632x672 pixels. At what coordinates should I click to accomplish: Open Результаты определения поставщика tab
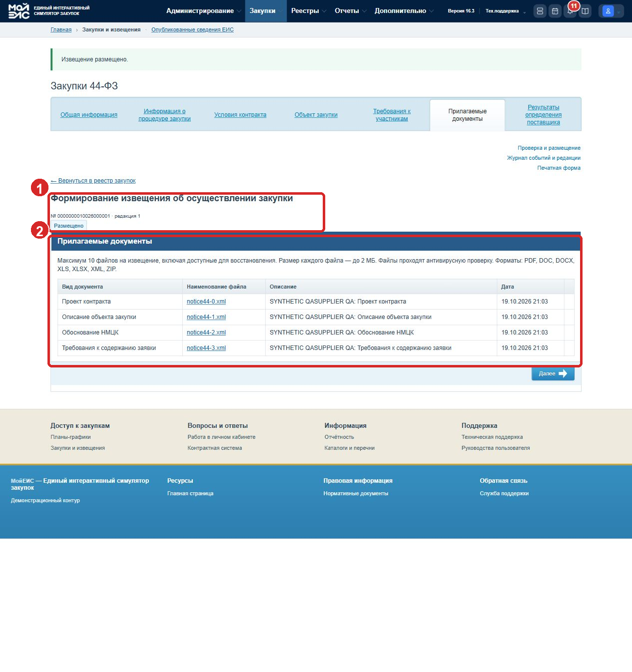click(x=543, y=115)
